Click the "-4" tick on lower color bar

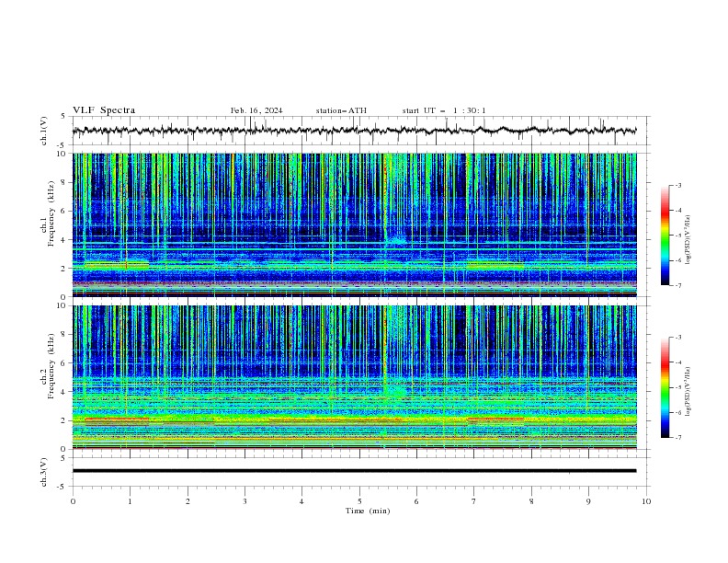tap(678, 362)
